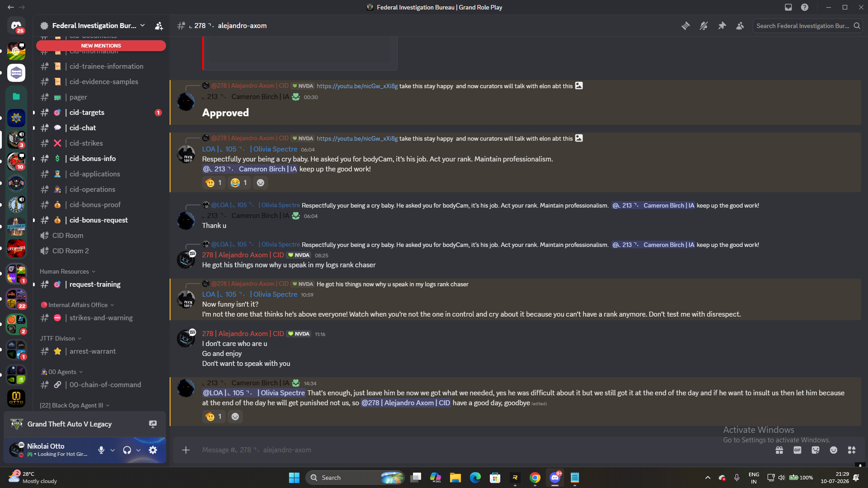The width and height of the screenshot is (868, 488).
Task: Toggle the member list panel
Action: click(x=740, y=26)
